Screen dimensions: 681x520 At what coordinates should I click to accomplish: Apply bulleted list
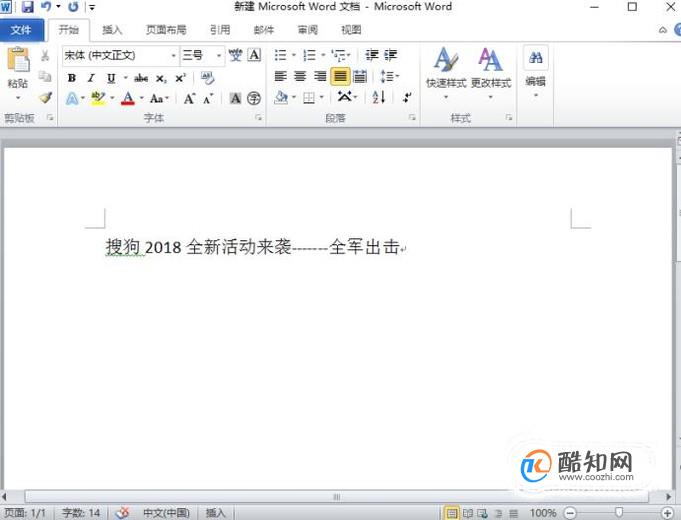click(281, 55)
